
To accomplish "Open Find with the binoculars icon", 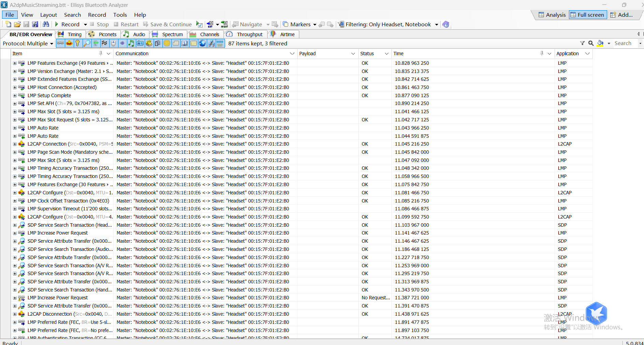I will tap(46, 24).
